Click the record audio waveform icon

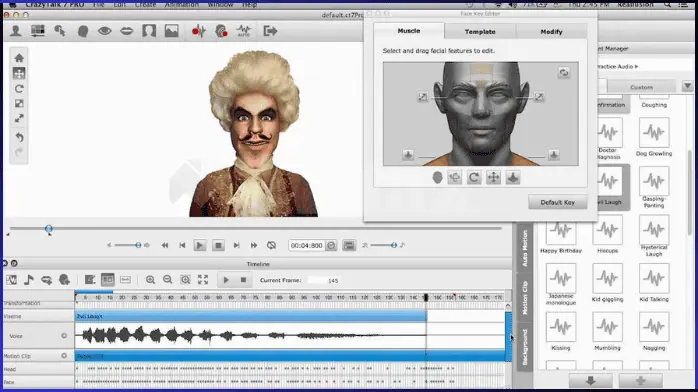(x=199, y=31)
